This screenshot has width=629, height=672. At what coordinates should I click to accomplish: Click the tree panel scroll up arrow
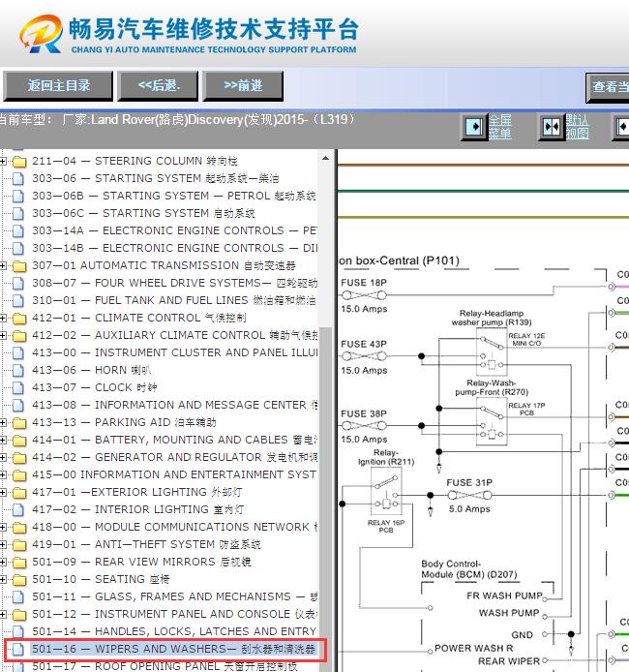[x=325, y=158]
